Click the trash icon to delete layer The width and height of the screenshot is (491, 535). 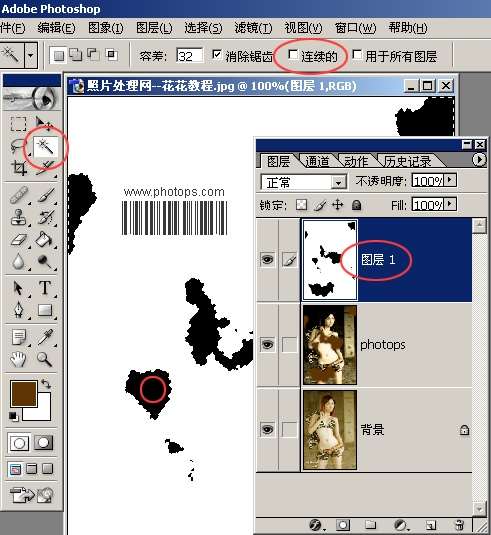point(459,525)
